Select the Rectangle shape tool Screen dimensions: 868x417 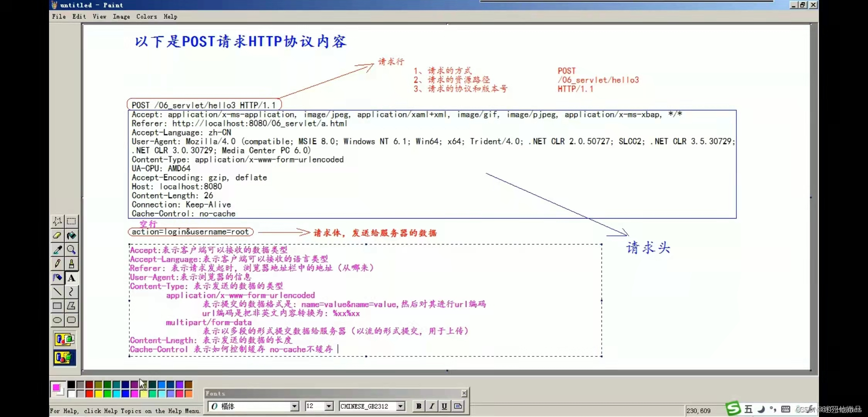pyautogui.click(x=58, y=306)
